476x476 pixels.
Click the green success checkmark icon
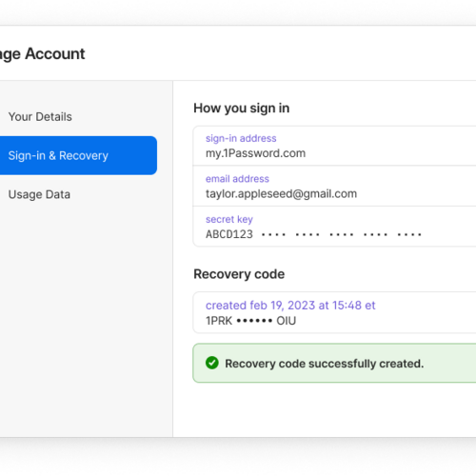pyautogui.click(x=212, y=363)
